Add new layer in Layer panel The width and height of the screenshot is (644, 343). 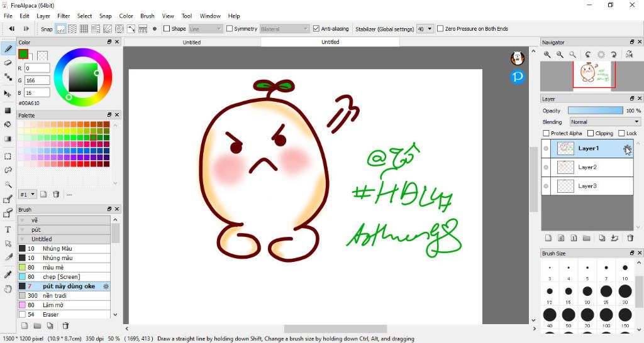pos(548,238)
